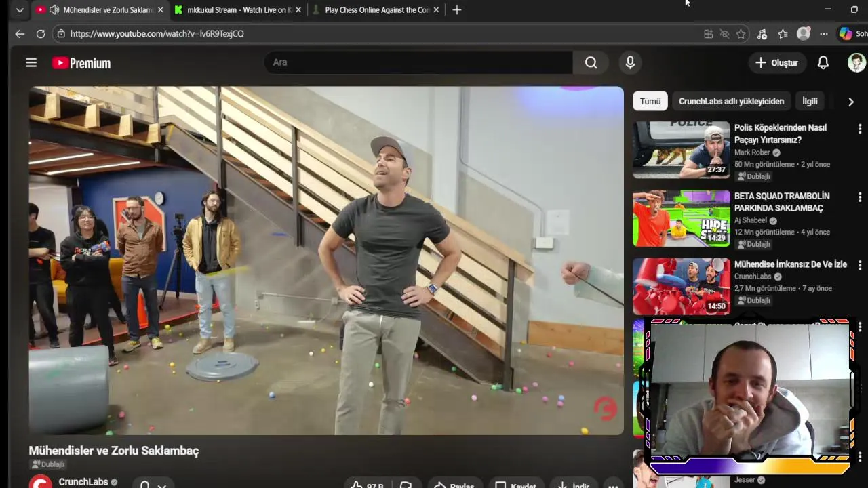The width and height of the screenshot is (868, 488).
Task: Go to YouTube Premium home logo
Action: point(81,63)
